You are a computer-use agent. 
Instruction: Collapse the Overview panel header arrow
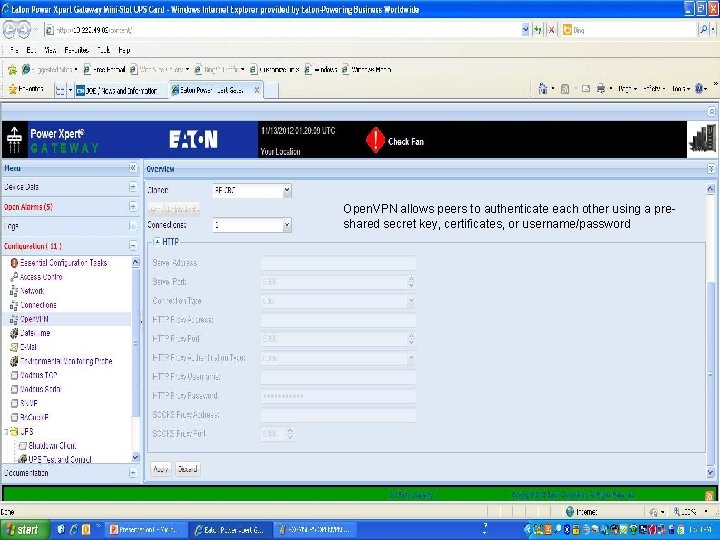coord(710,169)
